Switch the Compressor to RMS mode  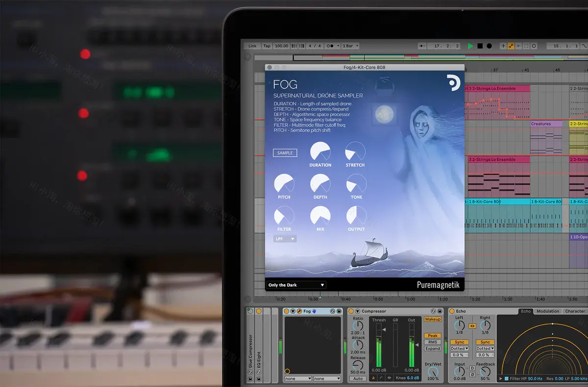point(432,342)
